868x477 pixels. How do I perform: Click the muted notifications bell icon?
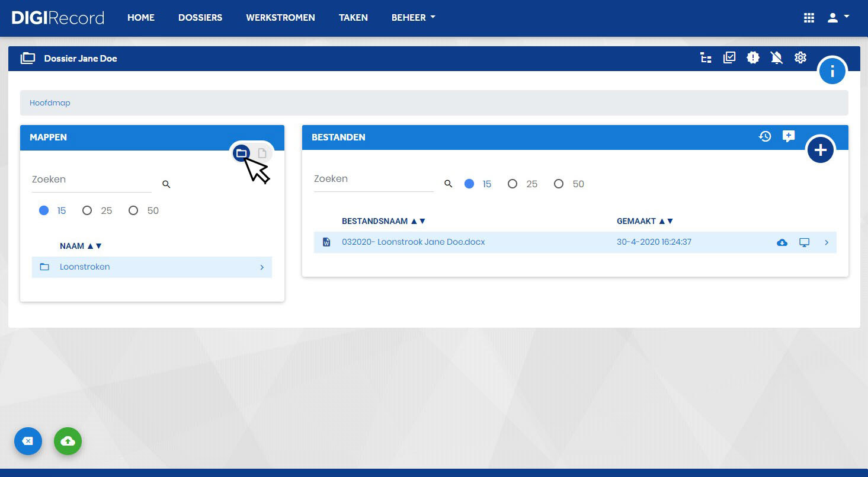(x=776, y=57)
